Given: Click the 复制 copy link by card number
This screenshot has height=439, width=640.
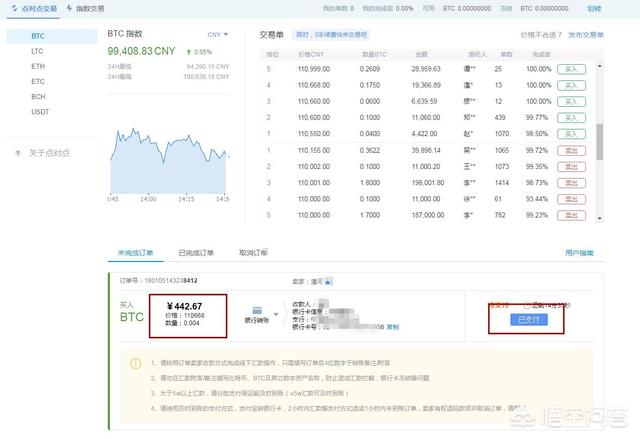Looking at the screenshot, I should coord(393,327).
